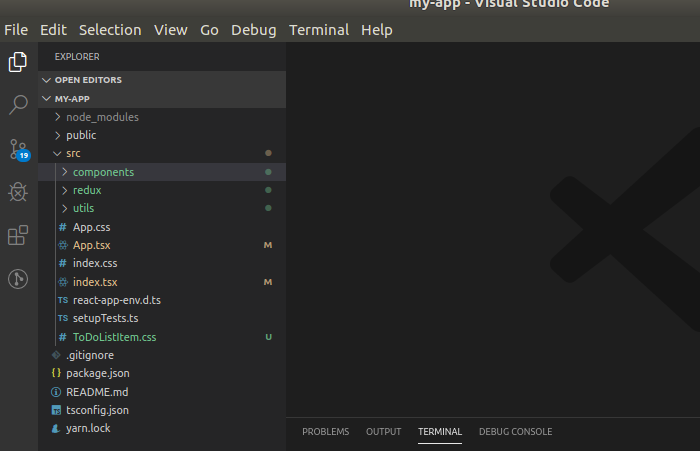
Task: Open the Go menu
Action: (209, 30)
